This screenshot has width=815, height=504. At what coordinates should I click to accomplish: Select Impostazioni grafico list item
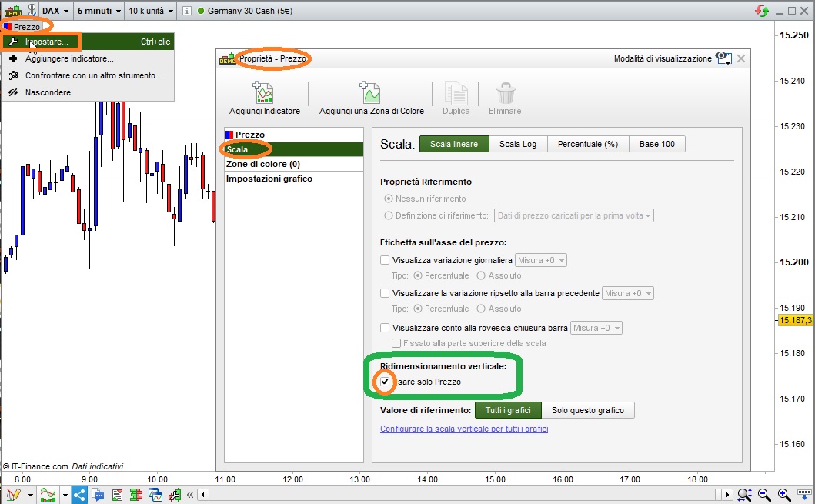(x=294, y=179)
